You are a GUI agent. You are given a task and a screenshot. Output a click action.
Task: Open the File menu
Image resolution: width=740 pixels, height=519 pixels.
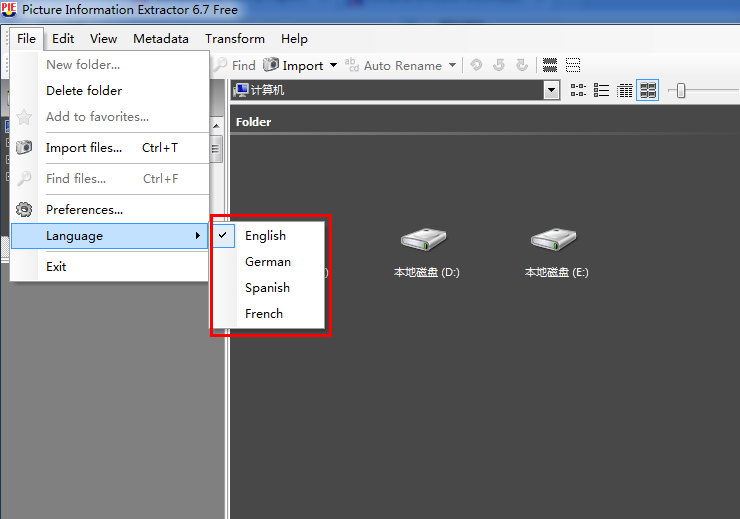click(x=26, y=39)
